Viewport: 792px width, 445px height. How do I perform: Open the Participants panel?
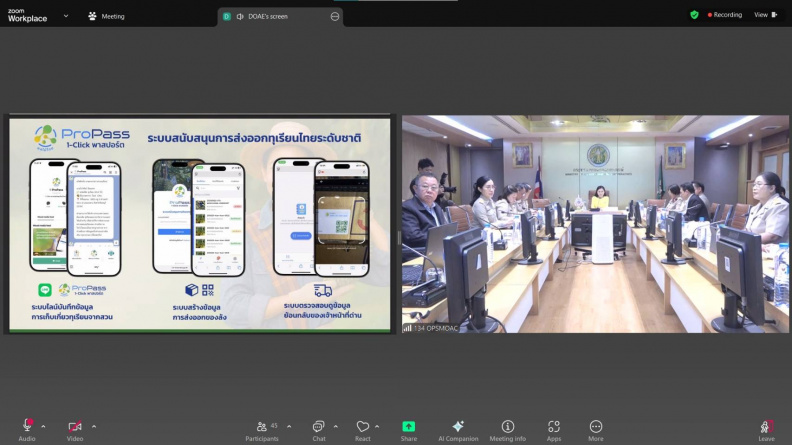tap(262, 431)
